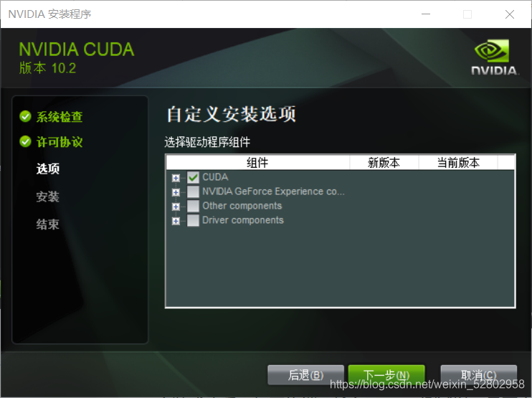Click the green checkmark beside 许可协议
This screenshot has width=532, height=398.
(25, 141)
